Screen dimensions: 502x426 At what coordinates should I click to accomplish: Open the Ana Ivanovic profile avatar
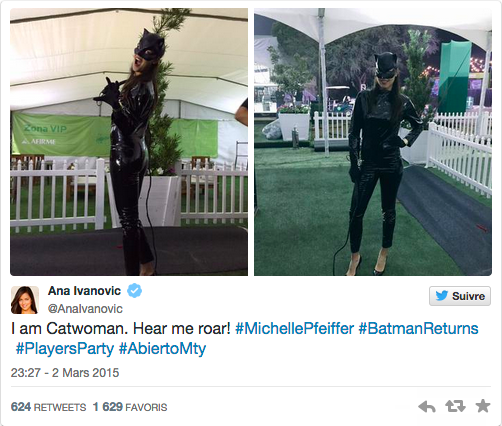25,300
